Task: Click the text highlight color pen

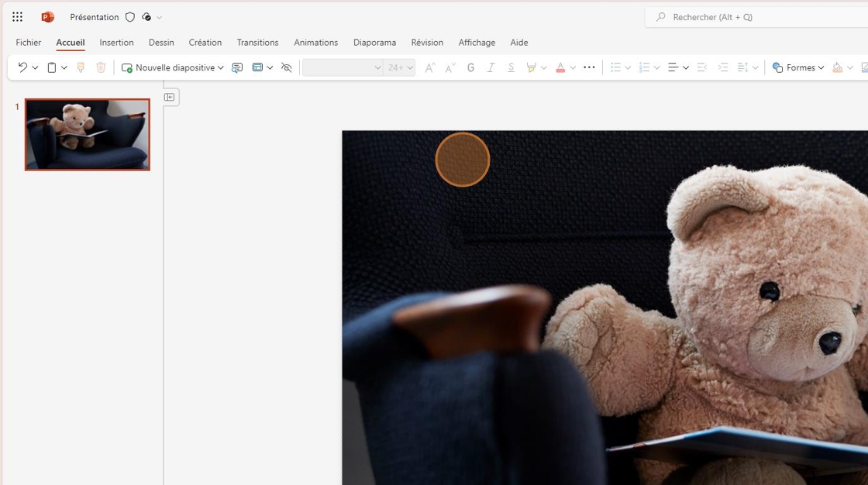Action: 531,67
